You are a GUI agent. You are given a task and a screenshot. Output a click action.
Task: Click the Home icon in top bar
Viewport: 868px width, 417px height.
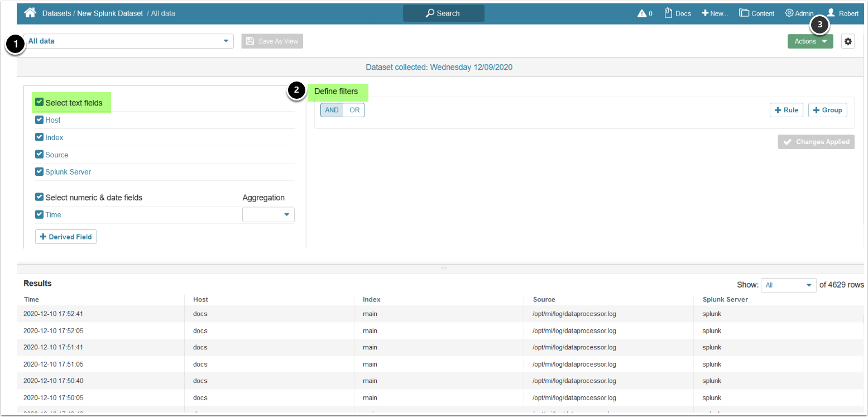point(30,13)
